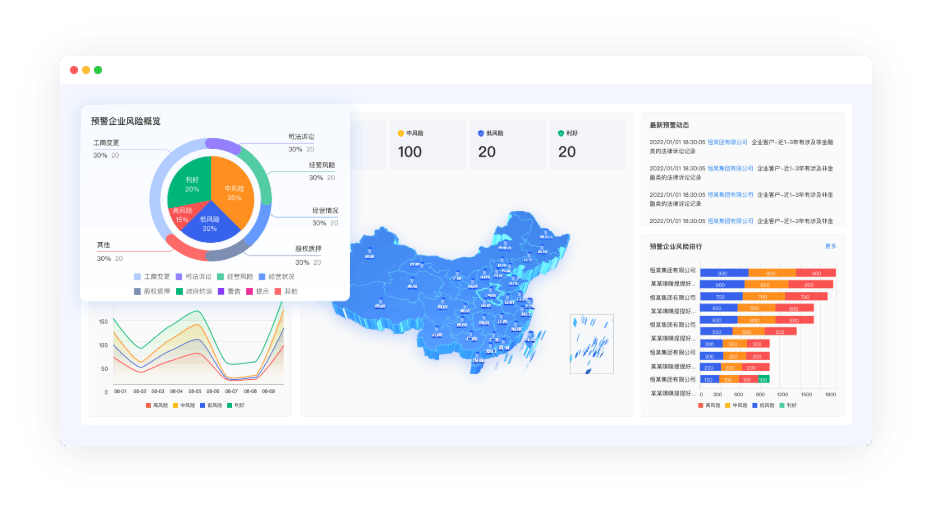932x510 pixels.
Task: Select 云南 marker on the China map
Action: (x=437, y=333)
